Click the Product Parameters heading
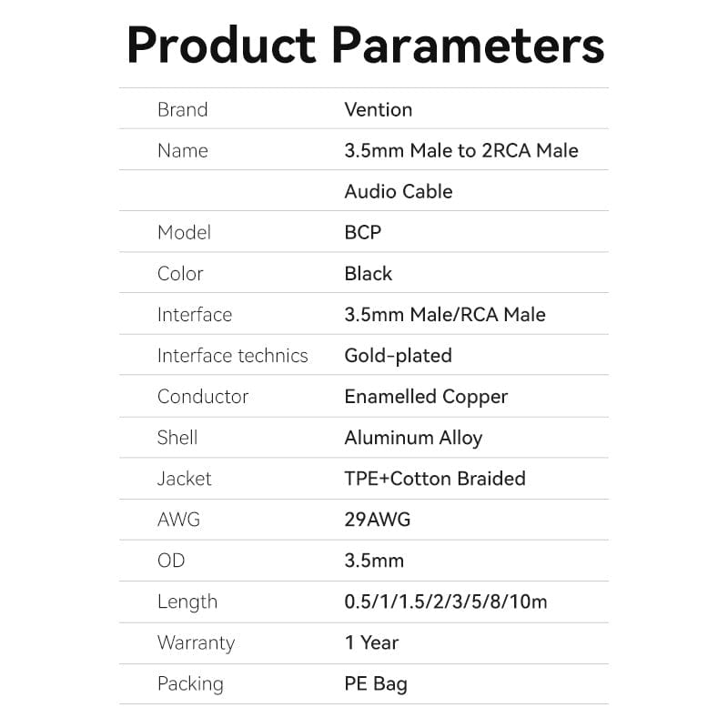Screen dimensions: 728x728 pos(365,45)
